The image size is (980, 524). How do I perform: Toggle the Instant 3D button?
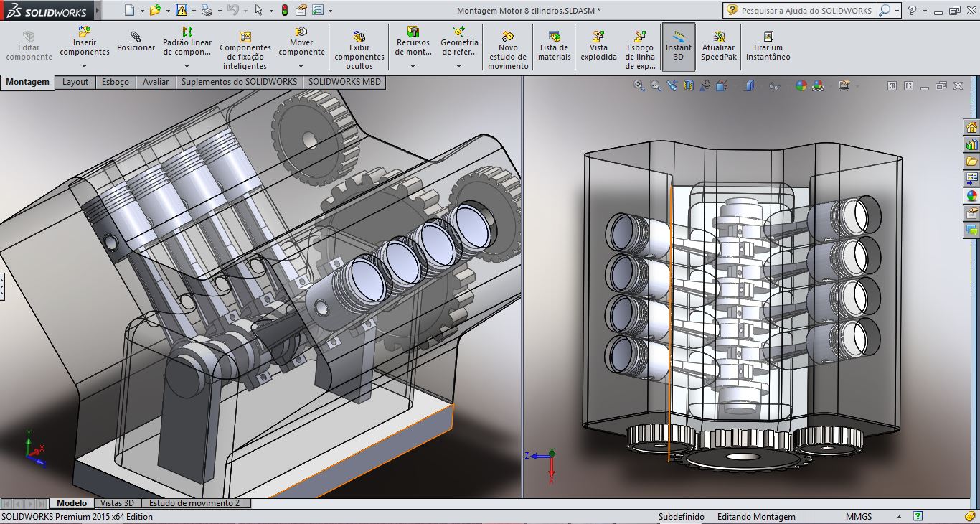[x=678, y=46]
